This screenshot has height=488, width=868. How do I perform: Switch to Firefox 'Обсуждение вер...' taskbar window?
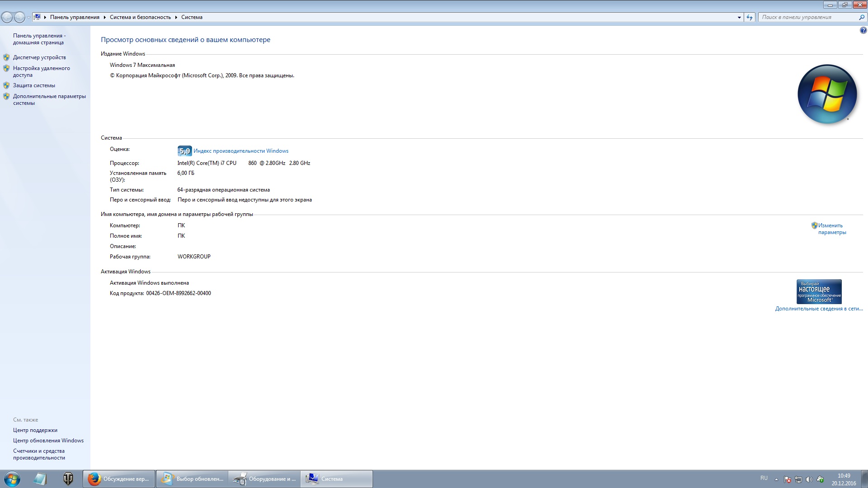[119, 479]
